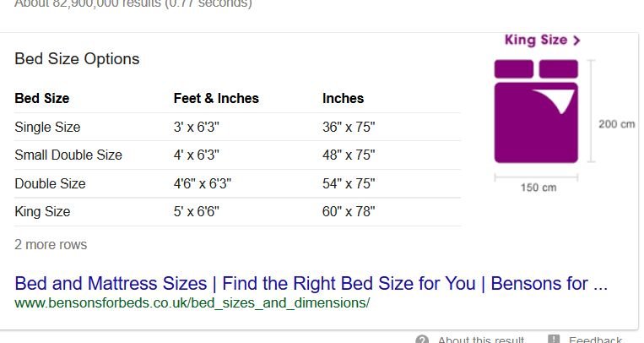Click the bensonsforbeds.co.uk green URL
Image resolution: width=644 pixels, height=343 pixels.
coord(192,303)
